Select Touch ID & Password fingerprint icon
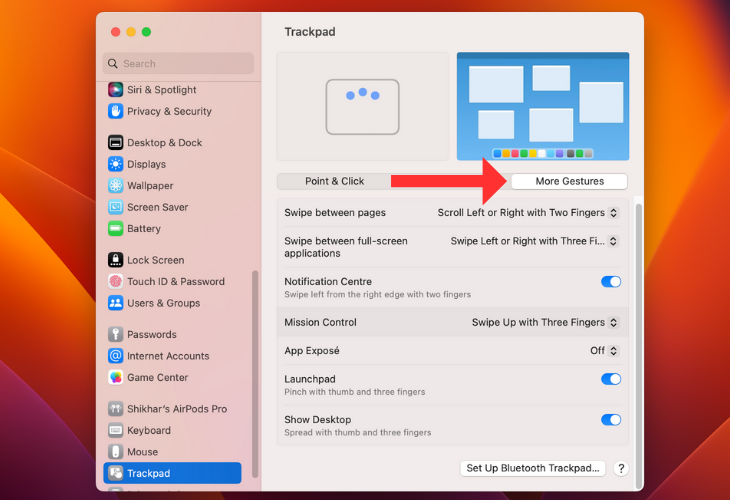Viewport: 730px width, 500px height. [116, 282]
